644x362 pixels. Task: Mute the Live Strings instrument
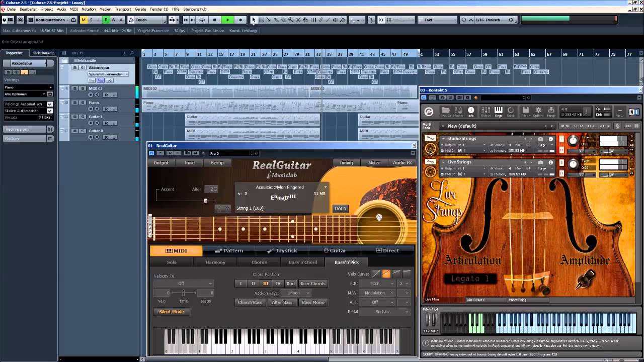(562, 173)
